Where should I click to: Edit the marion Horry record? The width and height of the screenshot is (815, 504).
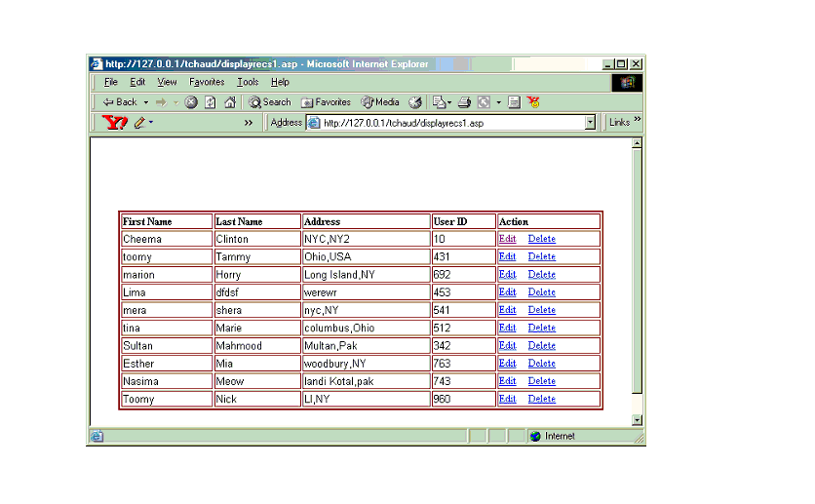point(507,274)
